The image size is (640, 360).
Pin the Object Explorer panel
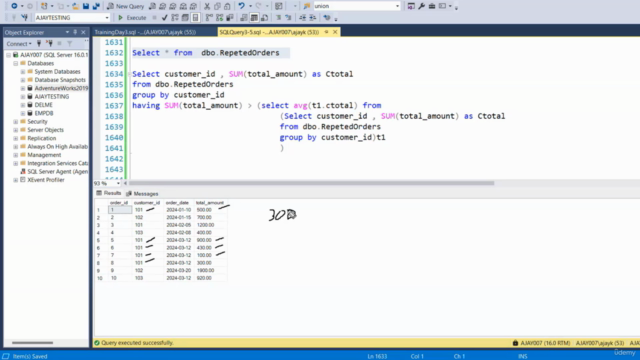pyautogui.click(x=75, y=32)
